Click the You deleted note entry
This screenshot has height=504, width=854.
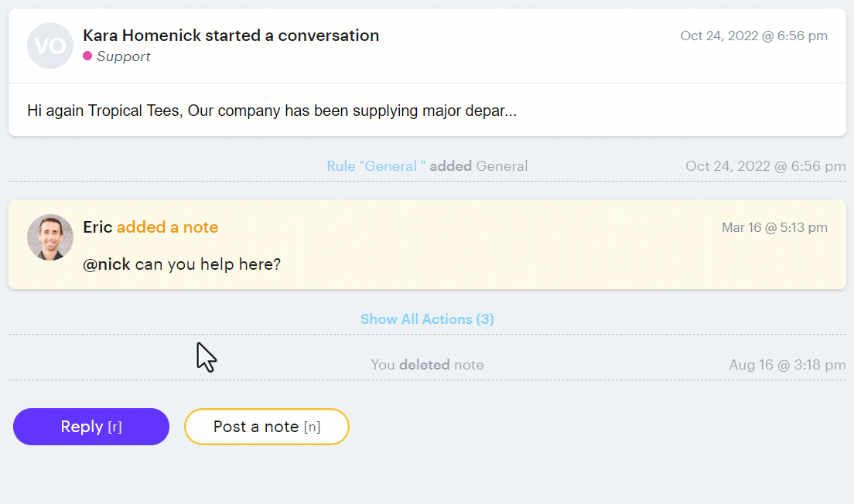pos(427,365)
